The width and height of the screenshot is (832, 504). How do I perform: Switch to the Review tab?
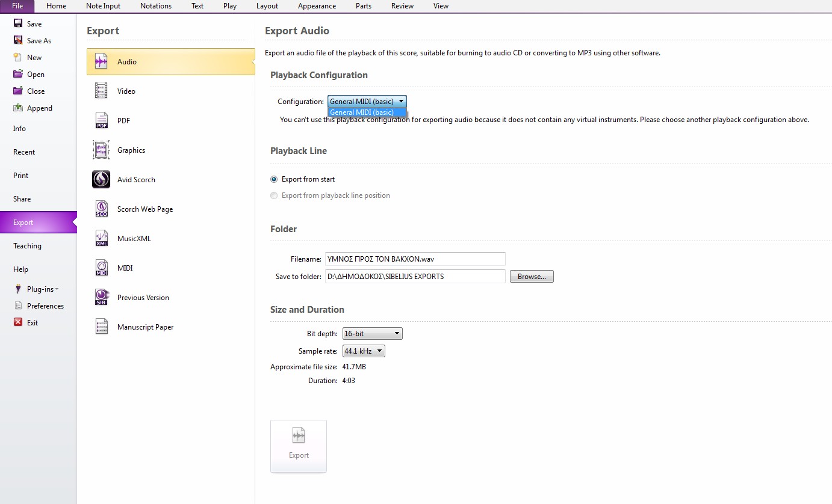[402, 6]
